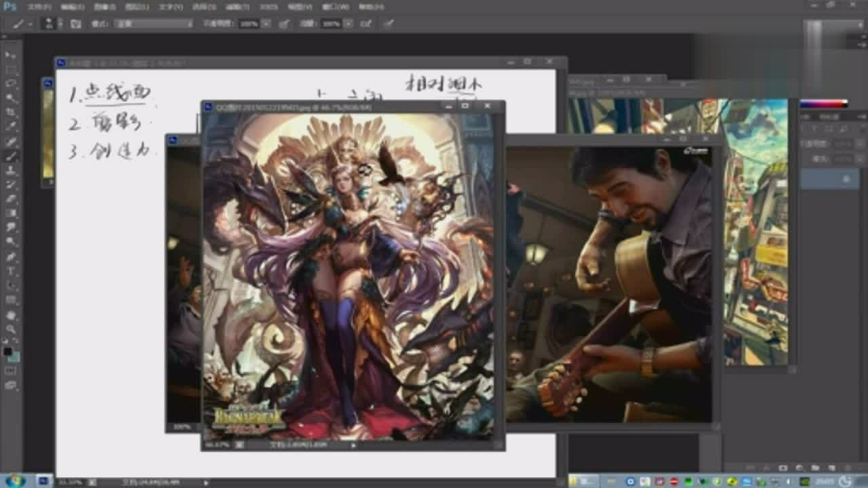Expand the flow slider dropdown arrow
The height and width of the screenshot is (488, 868).
tap(348, 23)
